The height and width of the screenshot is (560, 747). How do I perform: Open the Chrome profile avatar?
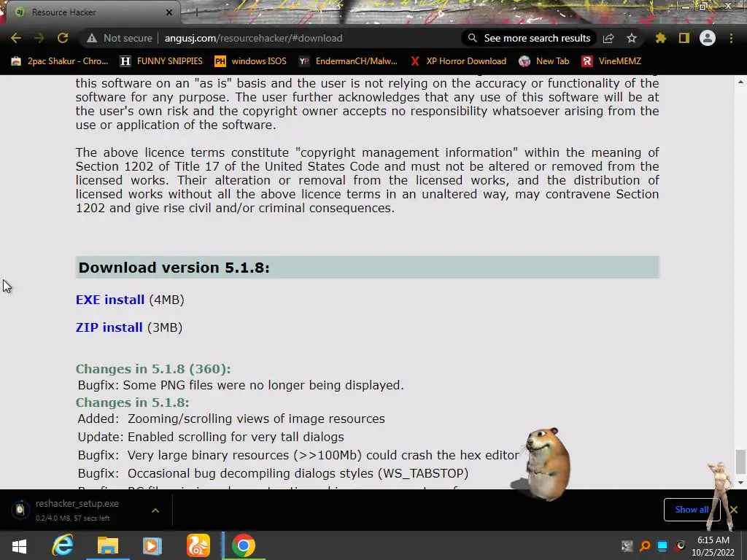tap(708, 38)
